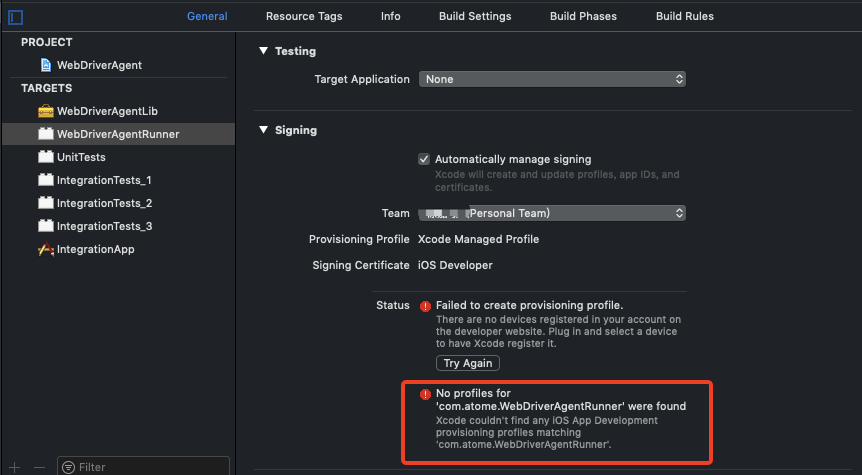This screenshot has height=475, width=862.
Task: Click the IntegrationTests_3 target icon
Action: point(46,226)
